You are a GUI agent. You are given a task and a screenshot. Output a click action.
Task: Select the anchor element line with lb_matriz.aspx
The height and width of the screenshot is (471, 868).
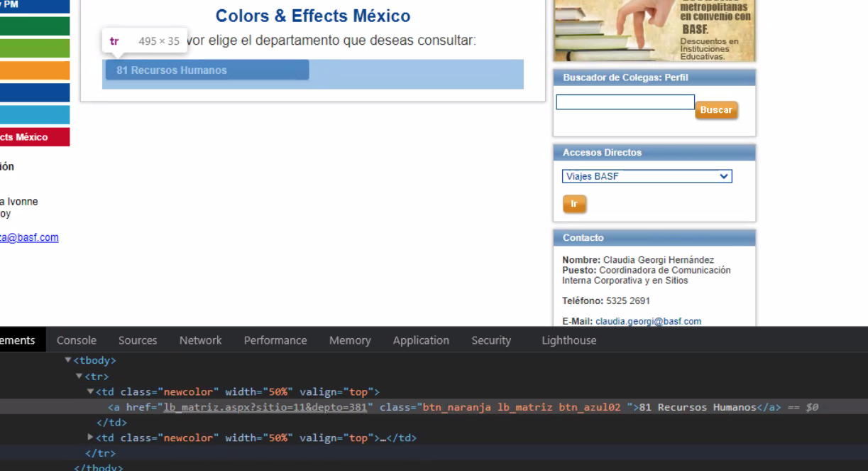coord(434,407)
